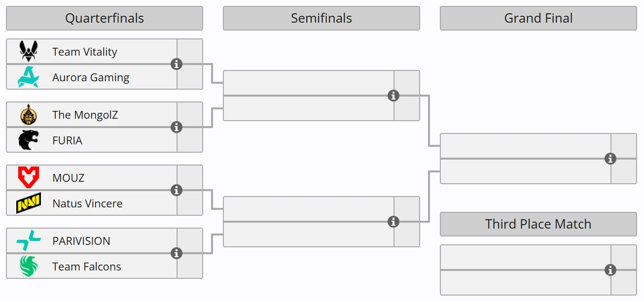Viewport: 644px width, 301px height.
Task: Click the MOUZ red logo
Action: (x=29, y=177)
